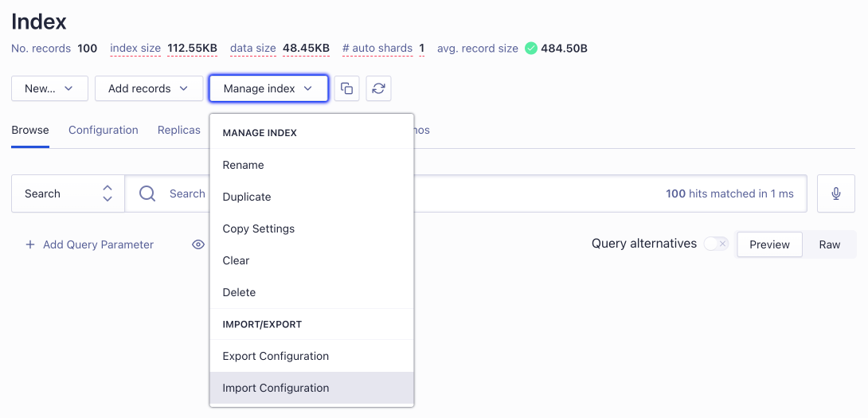868x418 pixels.
Task: Click the magnifying glass search icon
Action: [x=147, y=193]
